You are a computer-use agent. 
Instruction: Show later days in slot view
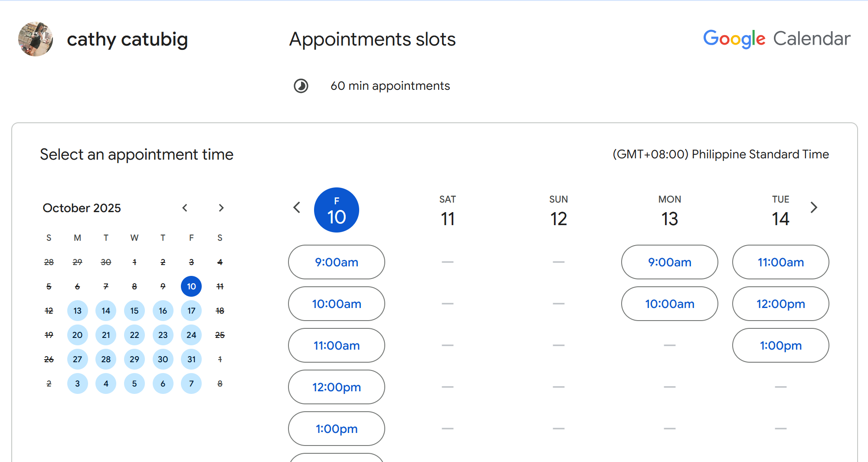814,207
